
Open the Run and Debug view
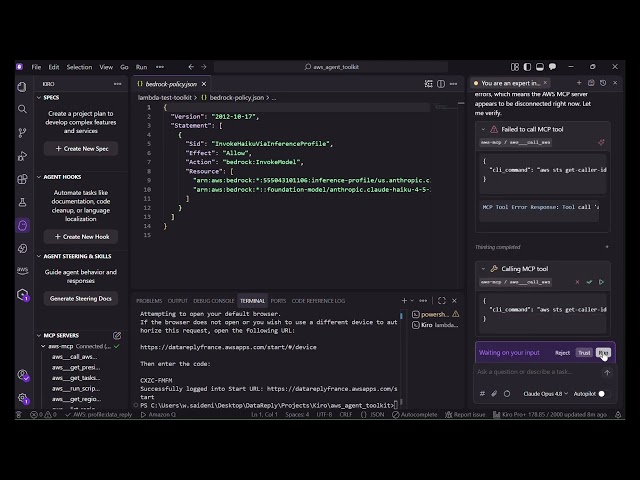(x=22, y=156)
